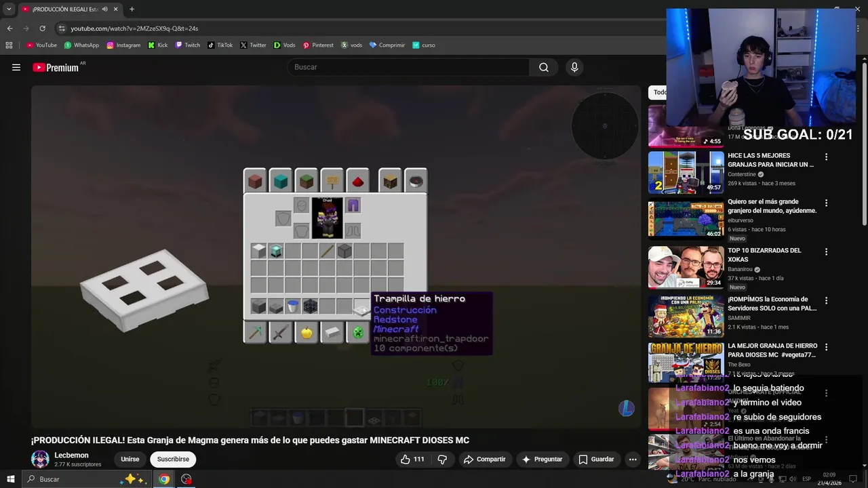868x488 pixels.
Task: Open the curso bookmark
Action: coord(424,45)
